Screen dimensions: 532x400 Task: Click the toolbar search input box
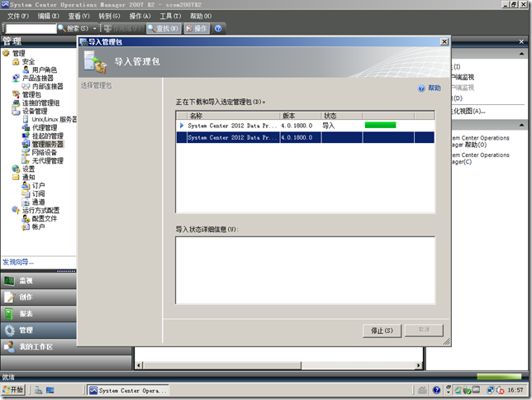click(31, 29)
